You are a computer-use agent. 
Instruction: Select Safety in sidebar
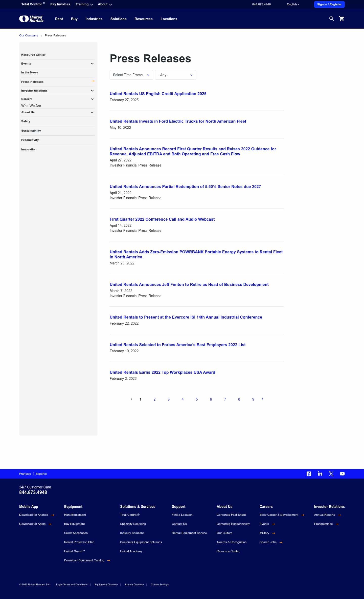coord(26,121)
